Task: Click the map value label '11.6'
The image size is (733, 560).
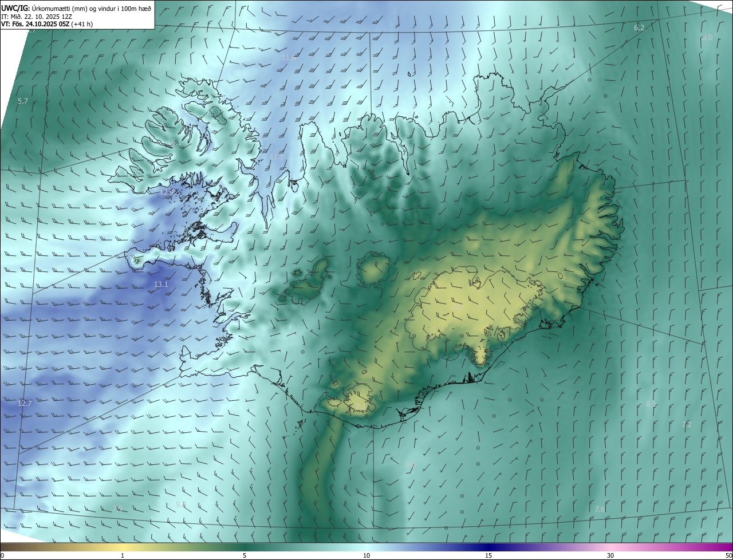Action: click(x=289, y=58)
